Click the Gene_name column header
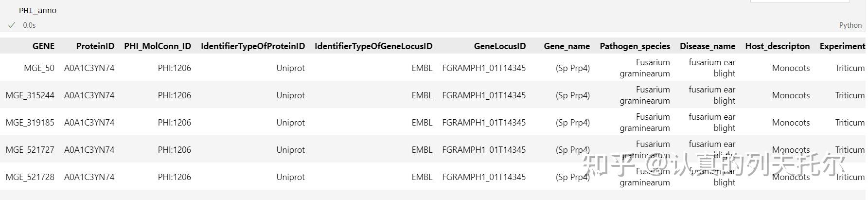 (567, 46)
